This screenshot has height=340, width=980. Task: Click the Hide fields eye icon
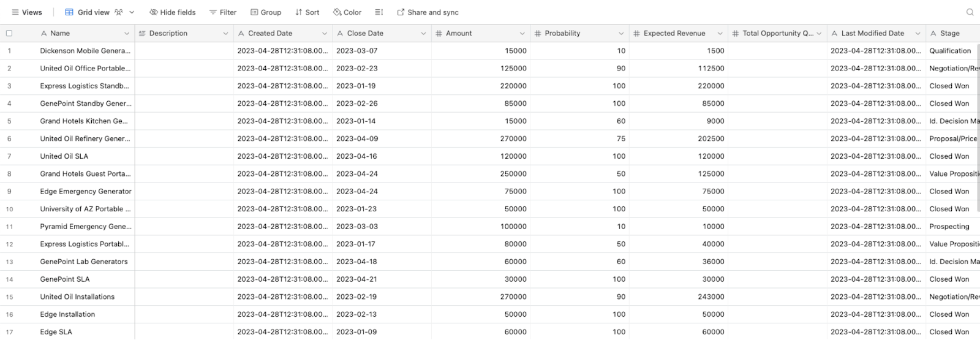(x=154, y=12)
